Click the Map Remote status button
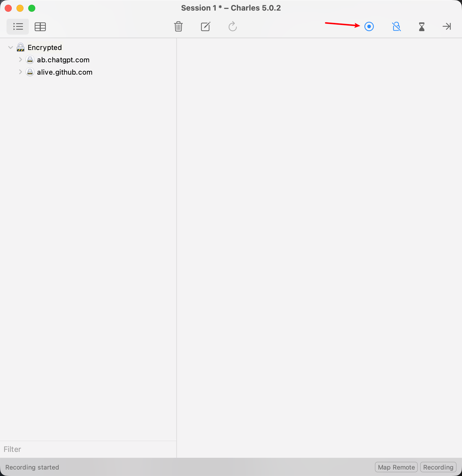This screenshot has width=462, height=476. [x=396, y=467]
